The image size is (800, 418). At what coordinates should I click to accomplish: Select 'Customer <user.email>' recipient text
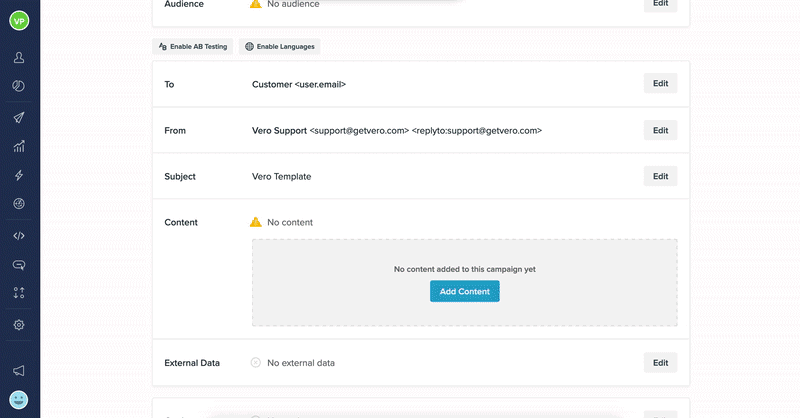tap(299, 85)
